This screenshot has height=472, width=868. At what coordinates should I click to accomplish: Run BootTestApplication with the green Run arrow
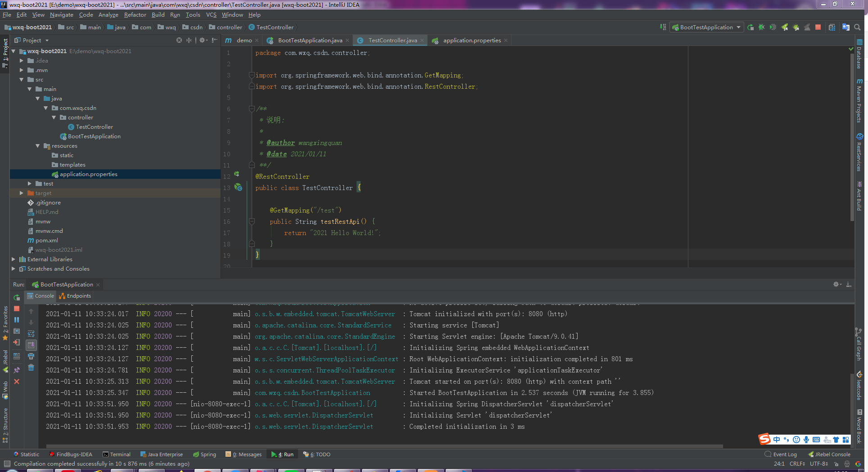[x=750, y=27]
